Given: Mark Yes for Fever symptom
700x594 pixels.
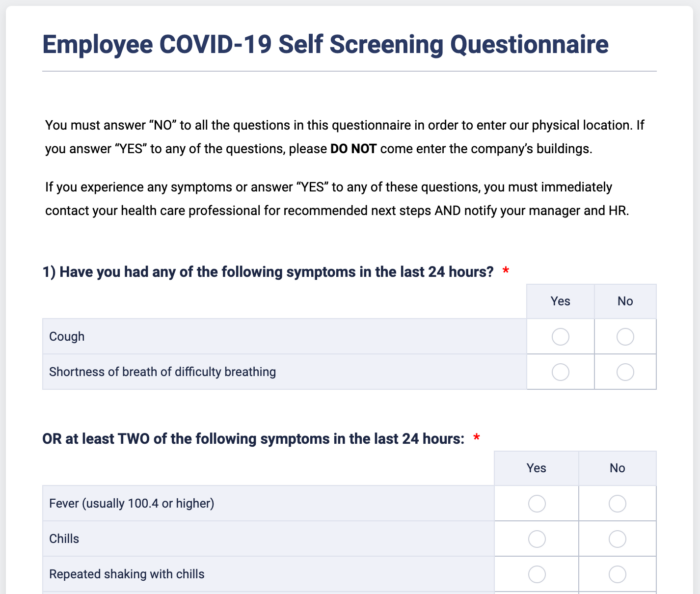Looking at the screenshot, I should pyautogui.click(x=537, y=503).
